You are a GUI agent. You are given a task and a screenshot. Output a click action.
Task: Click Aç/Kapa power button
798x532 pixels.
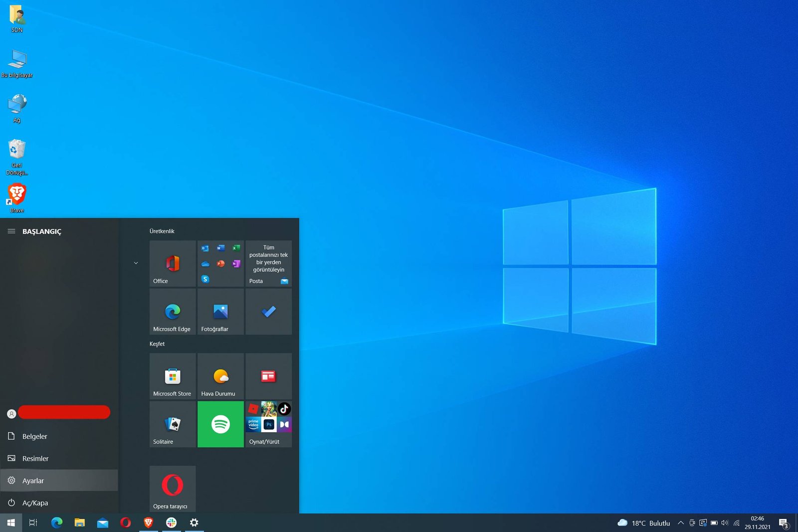35,503
